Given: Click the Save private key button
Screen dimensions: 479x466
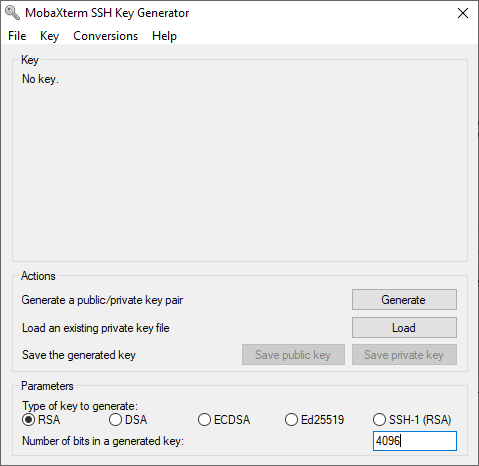Looking at the screenshot, I should pos(404,355).
